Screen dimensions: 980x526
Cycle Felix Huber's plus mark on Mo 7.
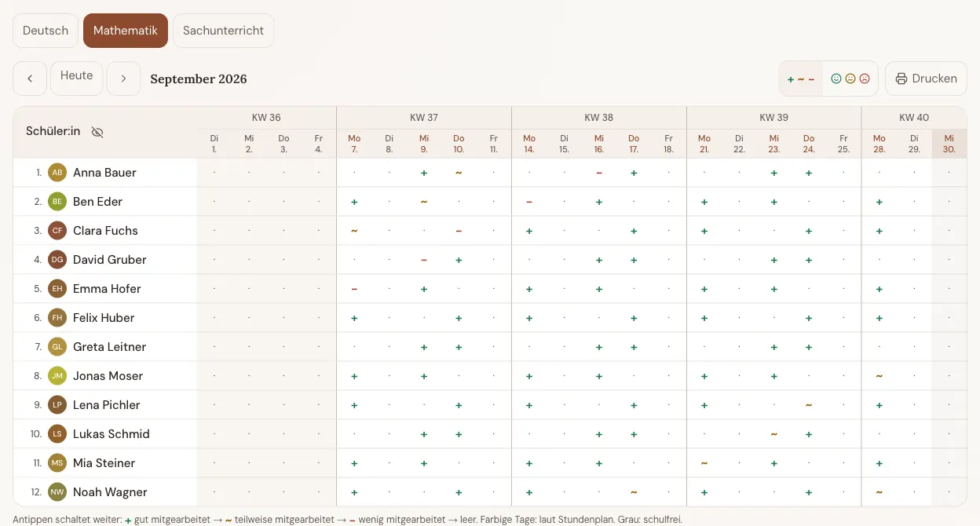pyautogui.click(x=354, y=318)
